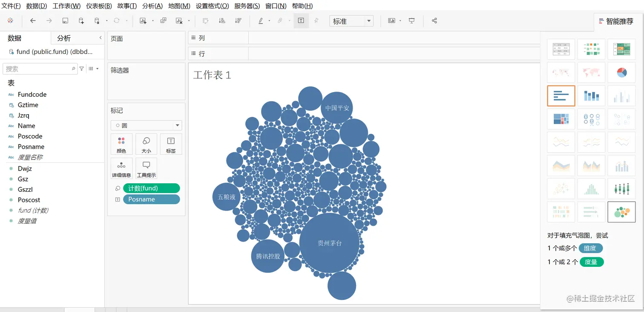Click the 搜索 field search box
644x312 pixels.
tap(40, 69)
